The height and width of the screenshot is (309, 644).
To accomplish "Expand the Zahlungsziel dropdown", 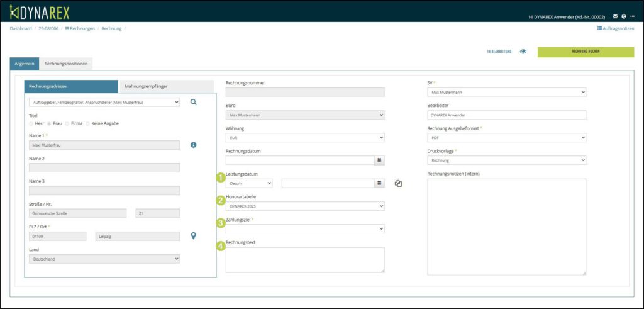I will click(x=304, y=228).
